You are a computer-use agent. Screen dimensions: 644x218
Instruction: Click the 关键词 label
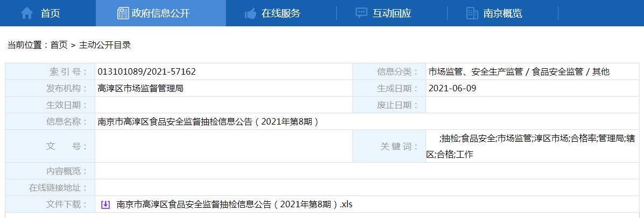pos(399,146)
